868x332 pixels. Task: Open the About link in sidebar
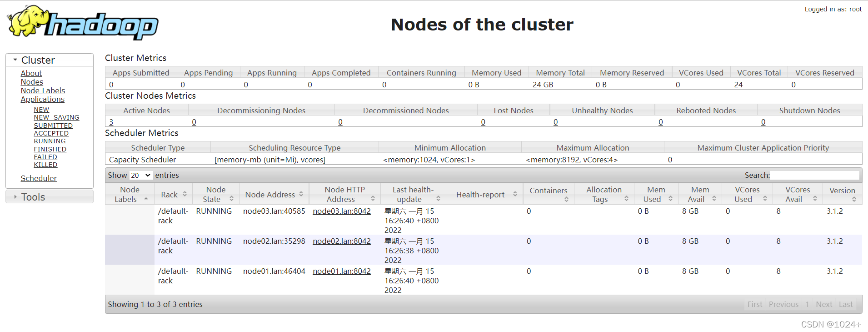pos(31,73)
